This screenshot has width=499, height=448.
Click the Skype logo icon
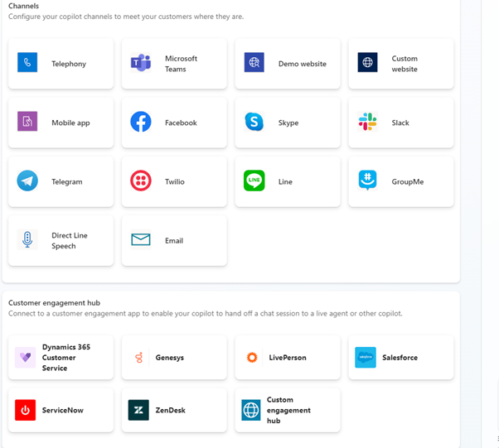254,122
